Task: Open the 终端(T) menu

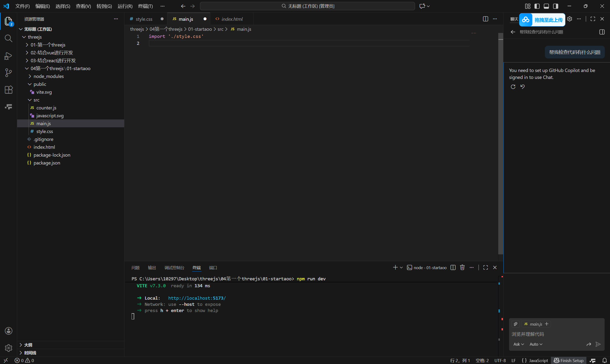Action: coord(145,6)
